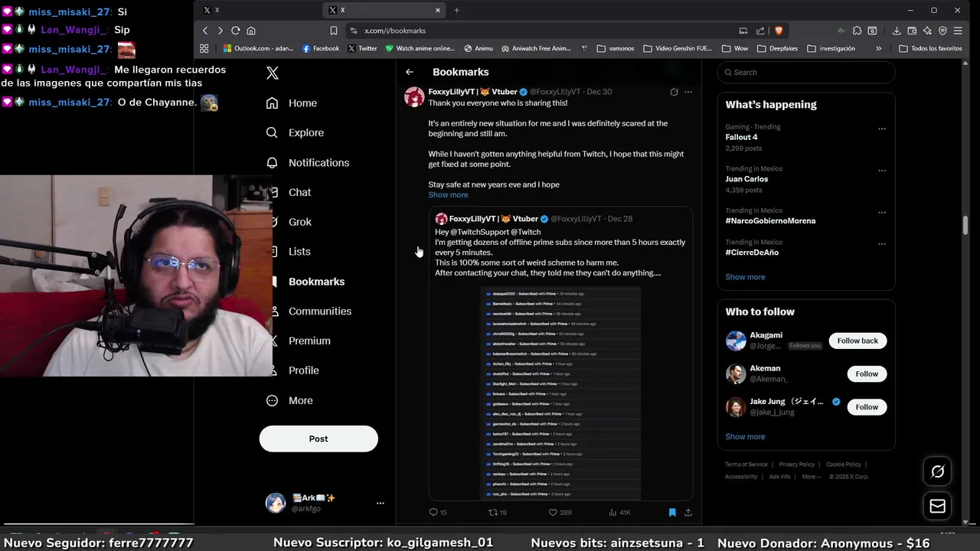Open the share icon in the address bar
Viewport: 980px width, 551px height.
pos(760,31)
